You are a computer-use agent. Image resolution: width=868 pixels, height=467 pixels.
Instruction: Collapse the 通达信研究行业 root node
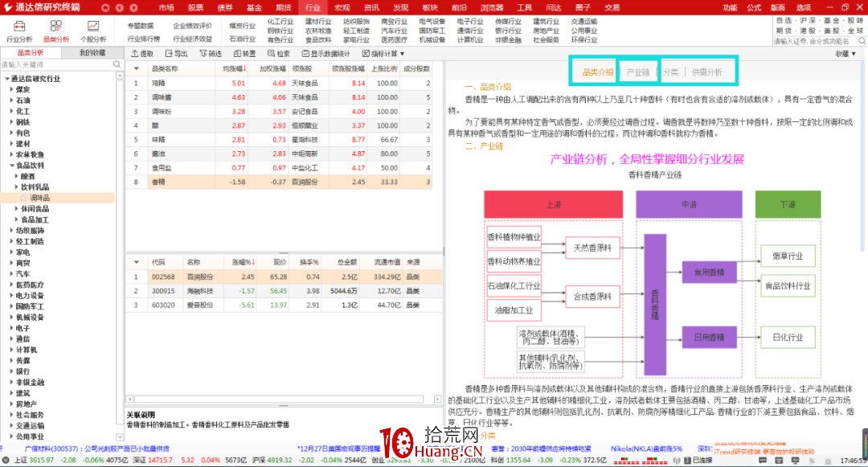(6, 79)
